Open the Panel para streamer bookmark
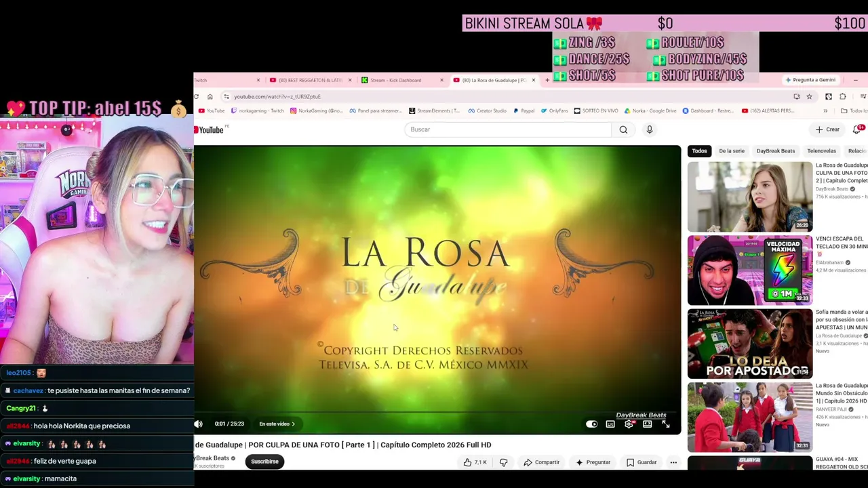Viewport: 868px width, 488px height. pyautogui.click(x=376, y=110)
